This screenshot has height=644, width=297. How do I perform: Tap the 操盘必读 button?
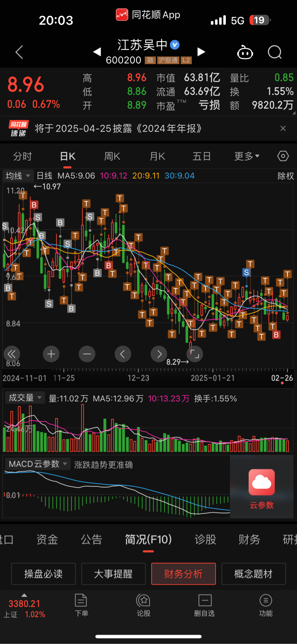[43, 574]
